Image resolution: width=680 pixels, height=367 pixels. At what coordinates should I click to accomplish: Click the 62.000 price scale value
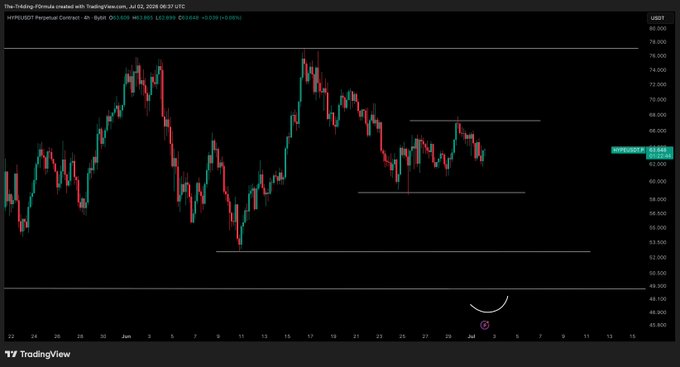[657, 164]
